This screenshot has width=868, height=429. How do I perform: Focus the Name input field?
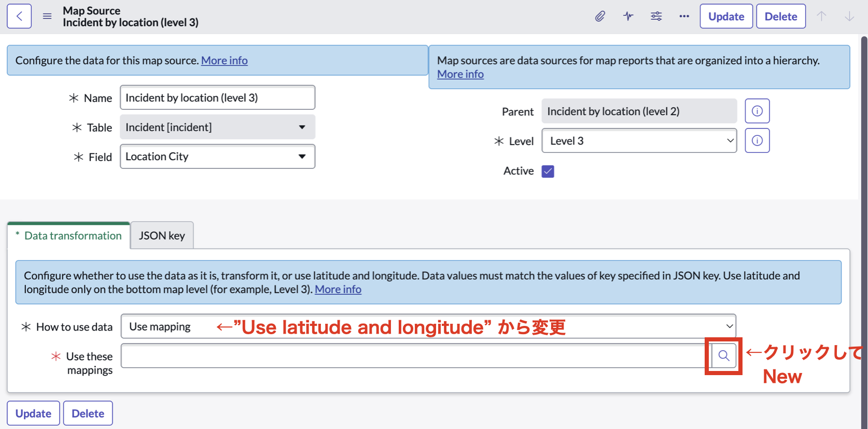[217, 97]
